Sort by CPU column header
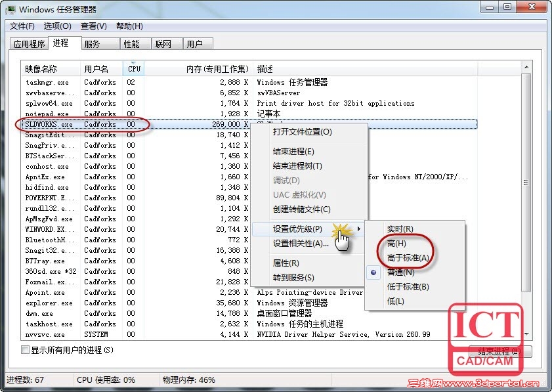The image size is (552, 392). pos(134,69)
